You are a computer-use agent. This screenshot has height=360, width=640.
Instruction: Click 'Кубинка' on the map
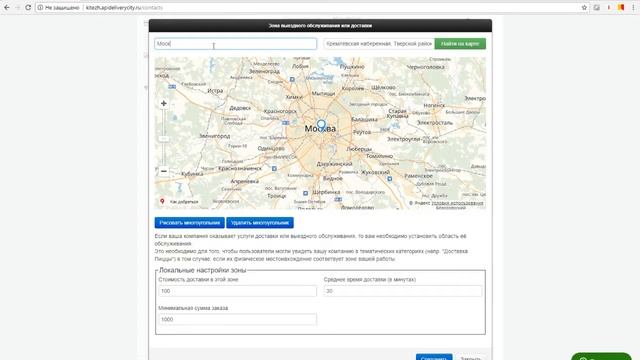click(192, 174)
